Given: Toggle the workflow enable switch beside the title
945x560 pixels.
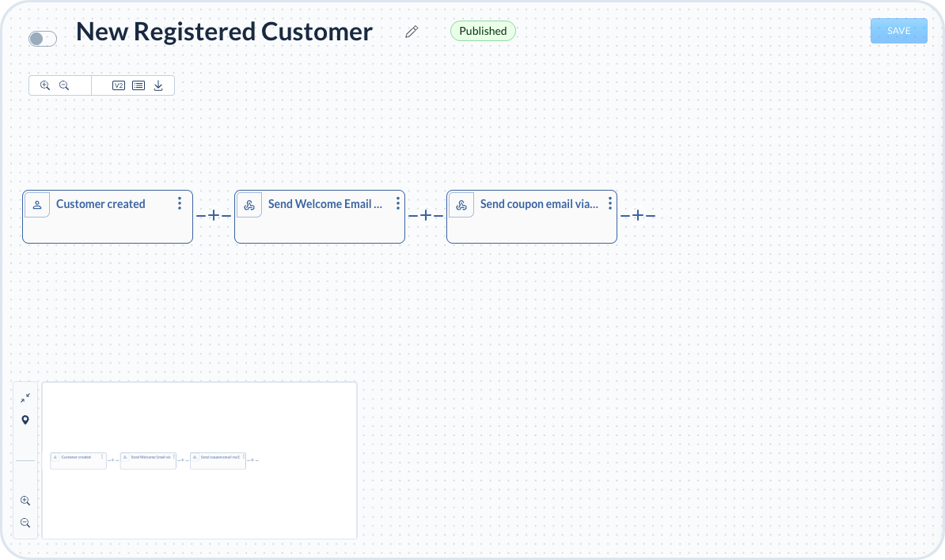Looking at the screenshot, I should [x=43, y=39].
